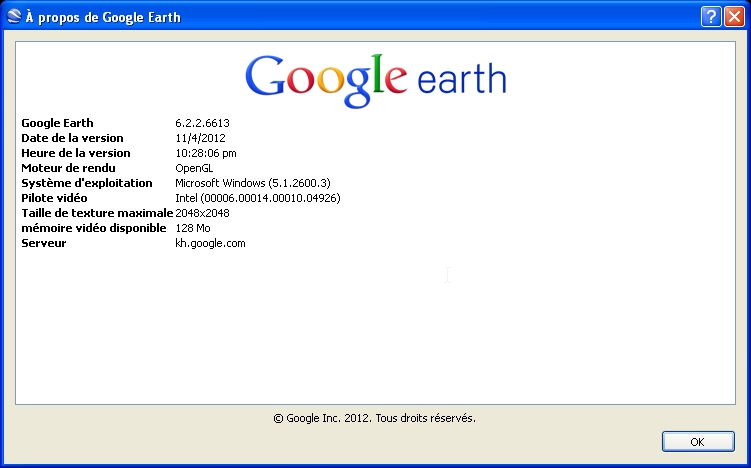
Task: Click the "Moteur de rendu" label
Action: click(x=69, y=168)
